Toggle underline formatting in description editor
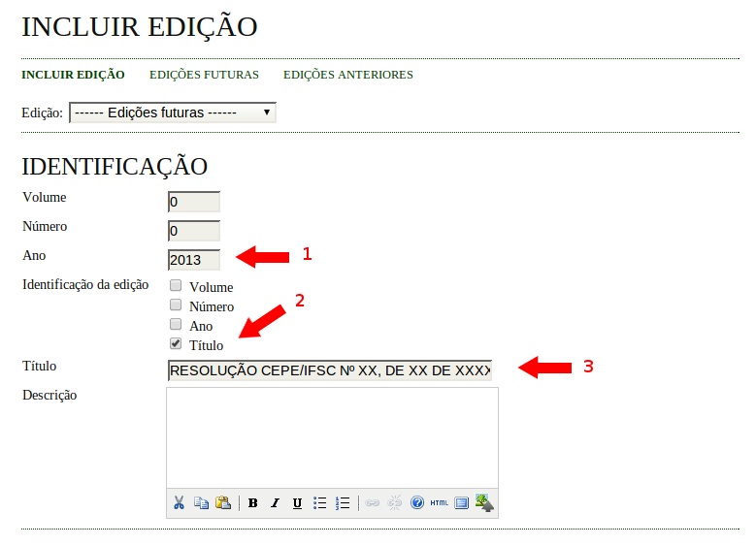 coord(297,502)
